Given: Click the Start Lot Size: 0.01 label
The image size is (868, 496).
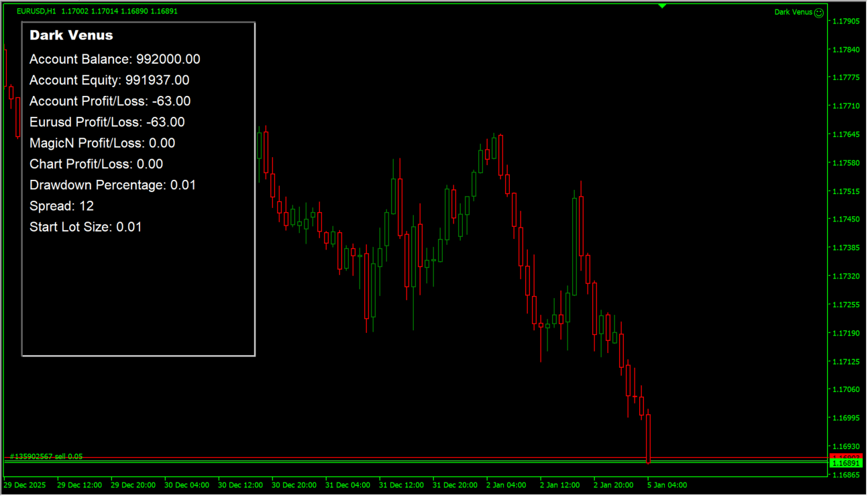Looking at the screenshot, I should (86, 227).
